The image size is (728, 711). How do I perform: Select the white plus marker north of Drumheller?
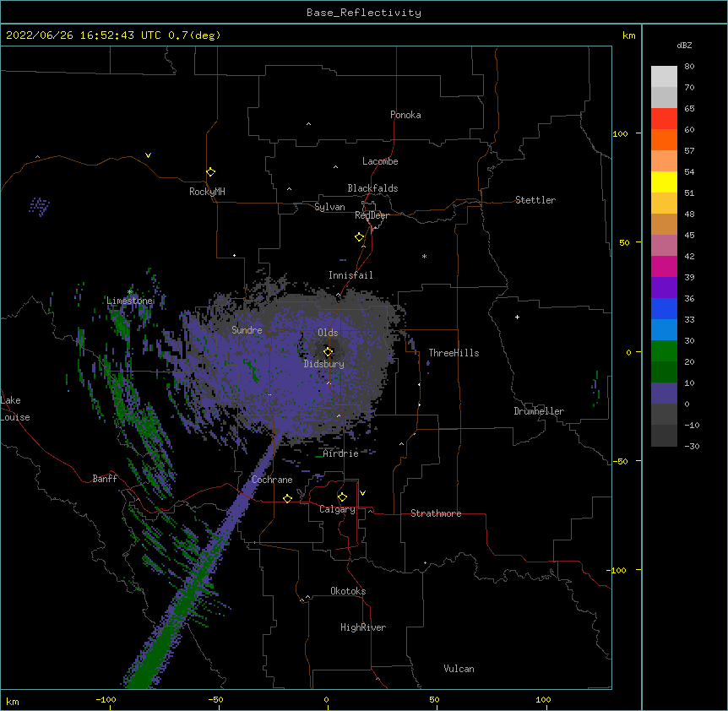pyautogui.click(x=517, y=317)
